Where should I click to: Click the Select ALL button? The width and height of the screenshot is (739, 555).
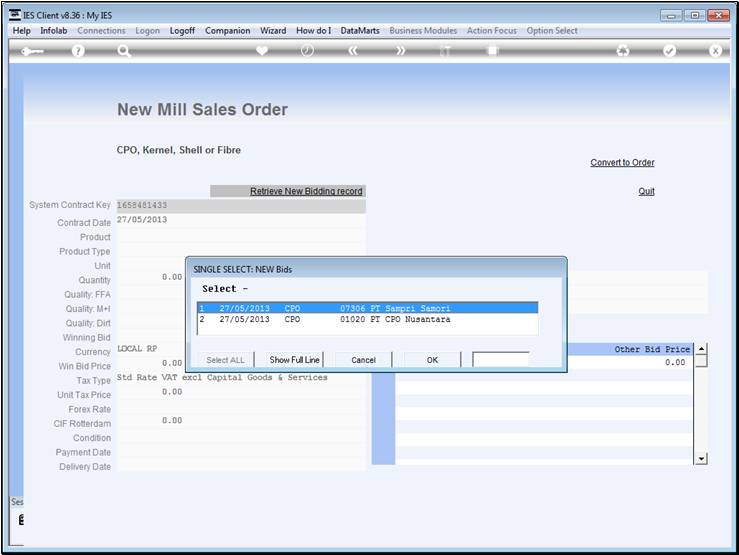pos(225,360)
